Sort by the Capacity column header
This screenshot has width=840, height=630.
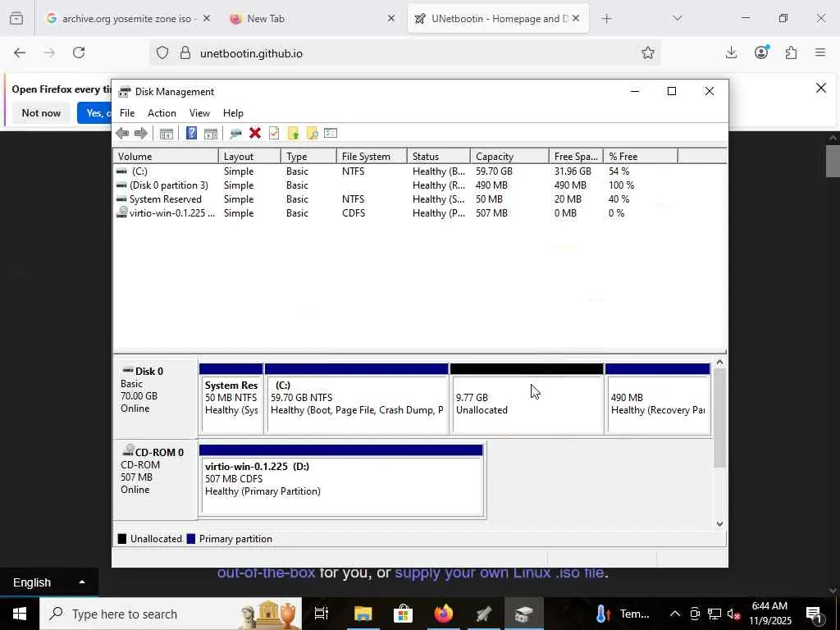tap(509, 157)
